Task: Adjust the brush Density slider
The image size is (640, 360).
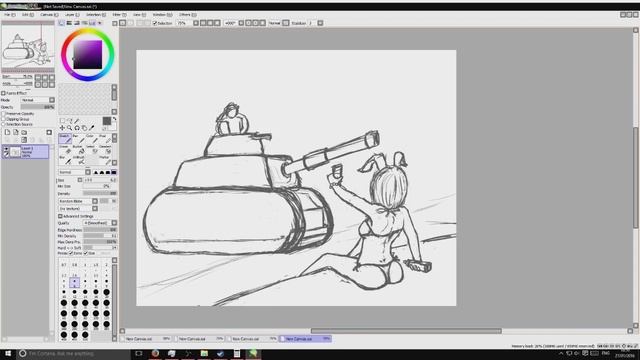Action: [100, 193]
